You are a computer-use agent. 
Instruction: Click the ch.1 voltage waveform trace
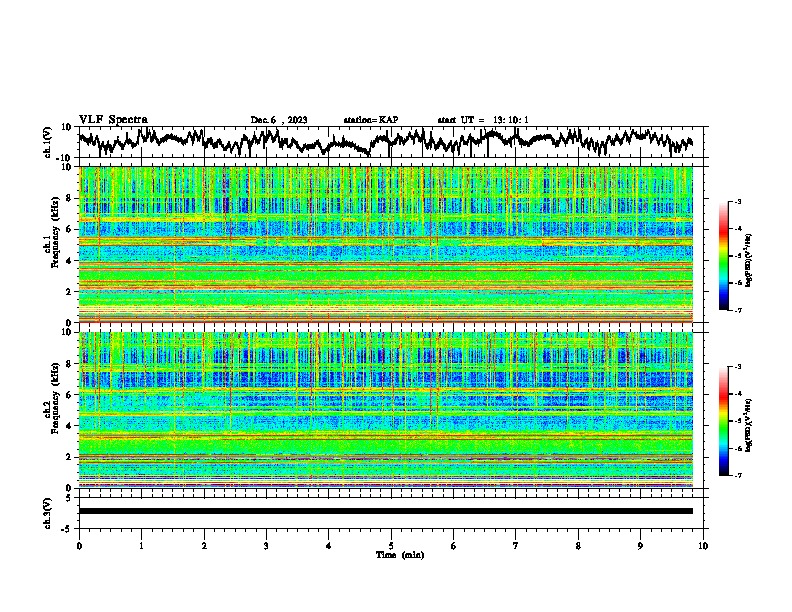coord(385,141)
